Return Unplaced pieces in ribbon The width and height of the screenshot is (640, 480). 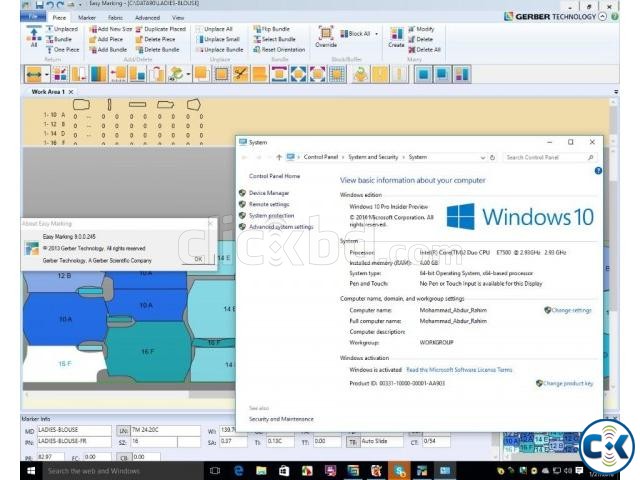tap(62, 29)
